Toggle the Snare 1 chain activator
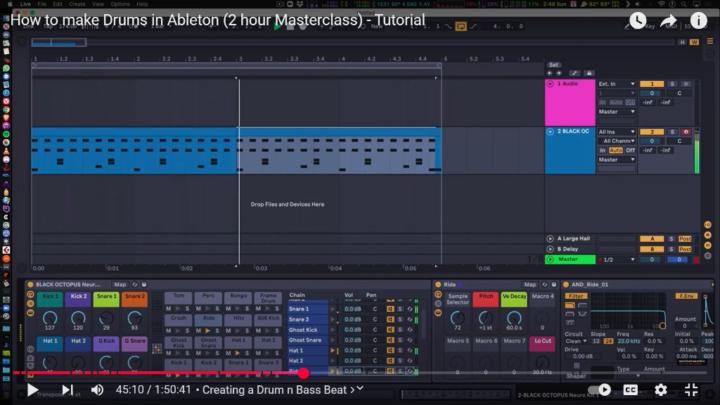 click(x=390, y=309)
